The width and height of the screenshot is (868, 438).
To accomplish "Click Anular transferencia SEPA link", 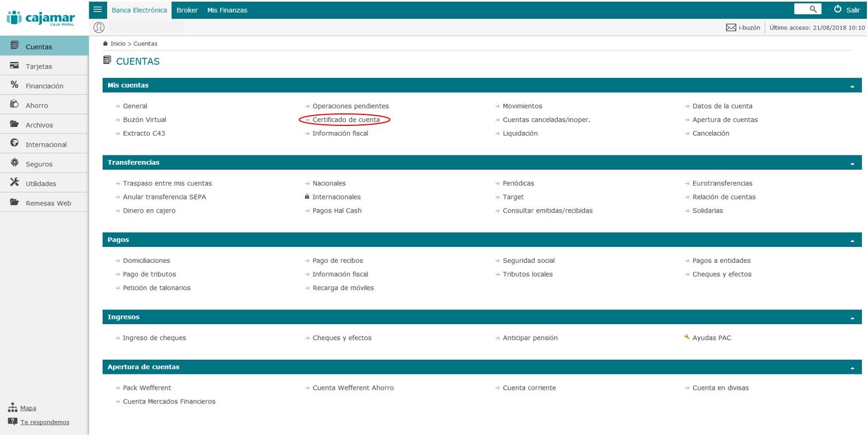I will coord(164,197).
